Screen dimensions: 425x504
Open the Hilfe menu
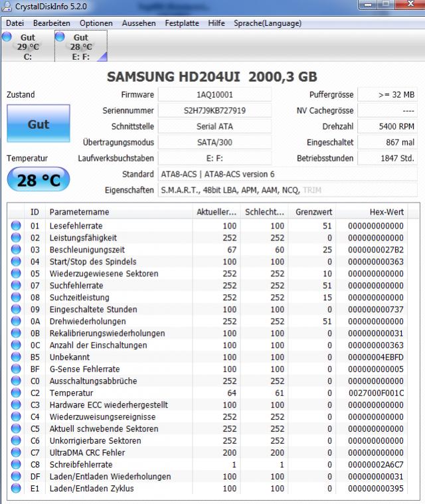[216, 23]
